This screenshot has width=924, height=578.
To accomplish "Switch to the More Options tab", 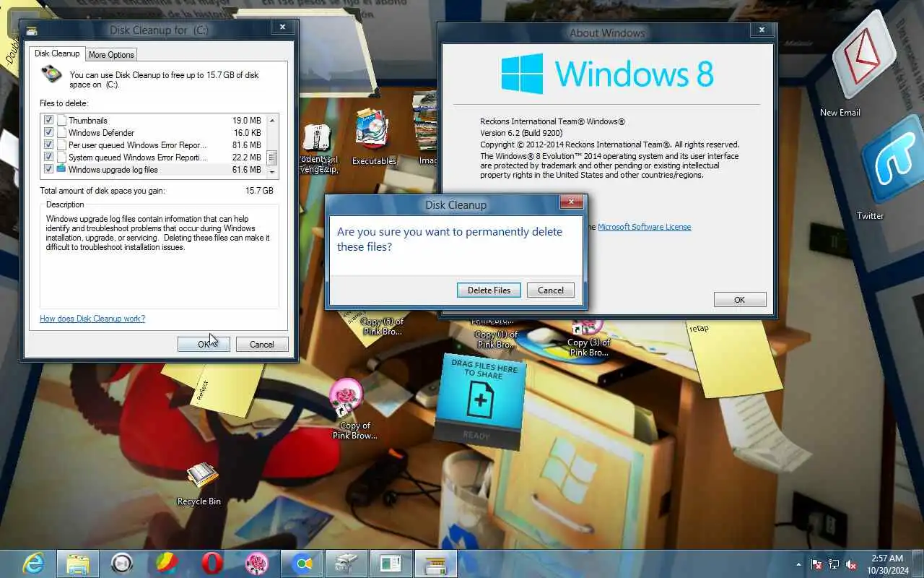I will tap(111, 55).
